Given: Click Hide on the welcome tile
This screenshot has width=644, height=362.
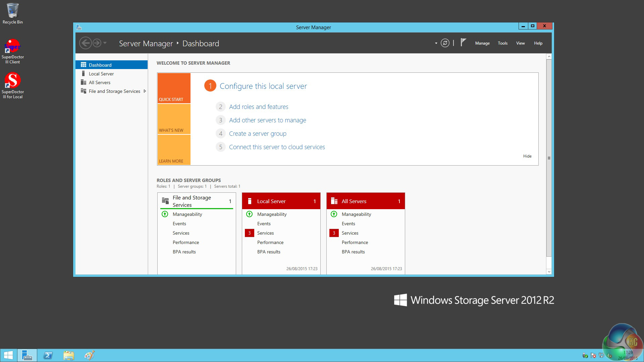Looking at the screenshot, I should tap(527, 156).
